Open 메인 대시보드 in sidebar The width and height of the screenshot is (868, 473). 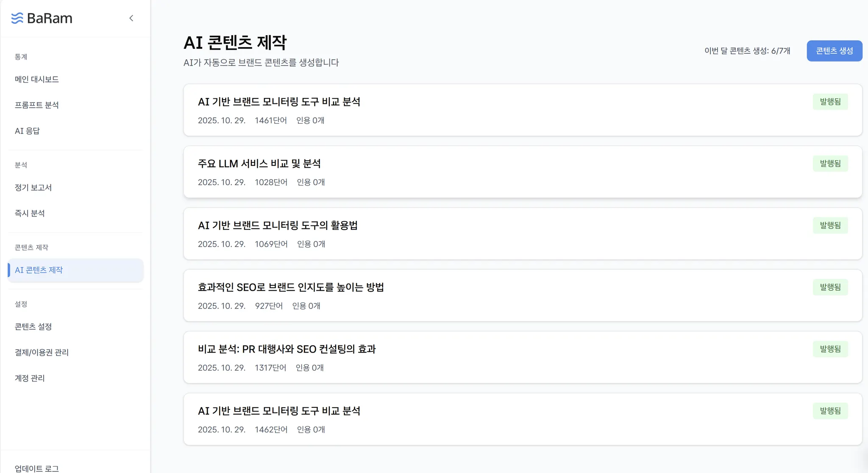(x=37, y=79)
